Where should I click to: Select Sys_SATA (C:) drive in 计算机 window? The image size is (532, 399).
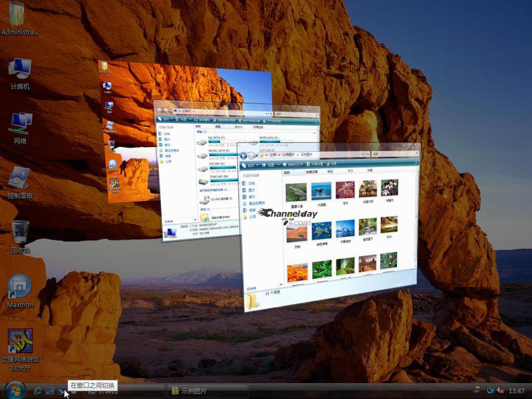216,140
